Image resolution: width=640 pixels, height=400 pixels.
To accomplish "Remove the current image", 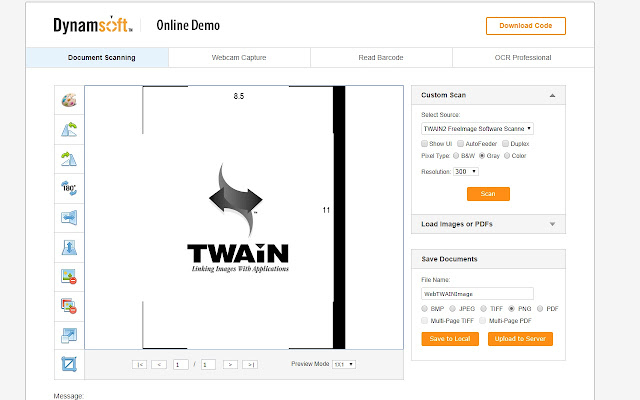I will (x=69, y=277).
